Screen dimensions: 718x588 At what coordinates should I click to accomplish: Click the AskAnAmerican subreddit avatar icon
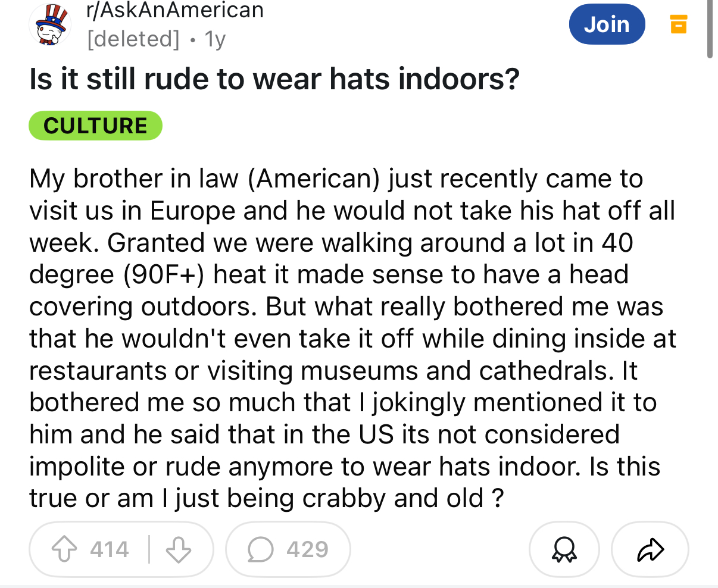50,26
